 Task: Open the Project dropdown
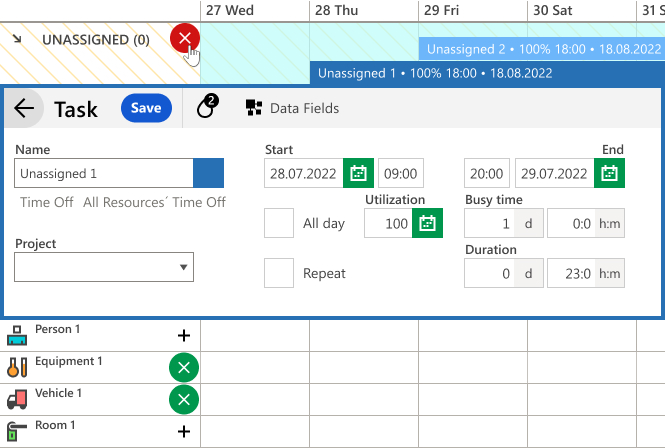[x=104, y=267]
